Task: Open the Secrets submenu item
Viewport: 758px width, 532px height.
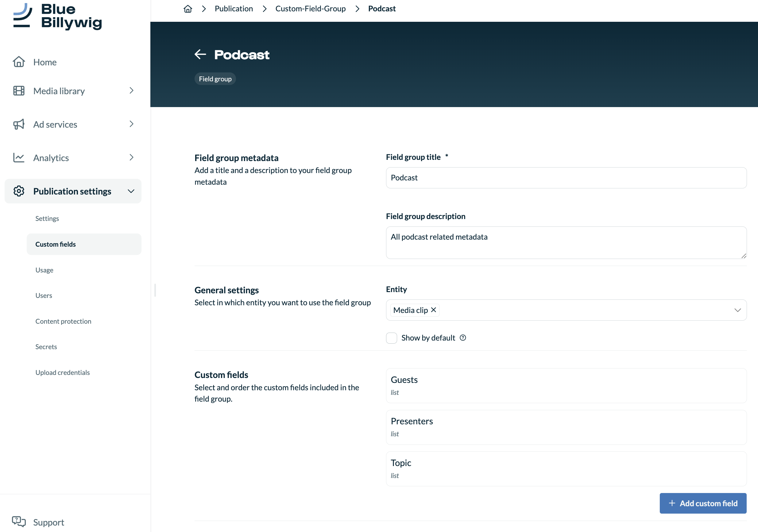Action: (46, 346)
